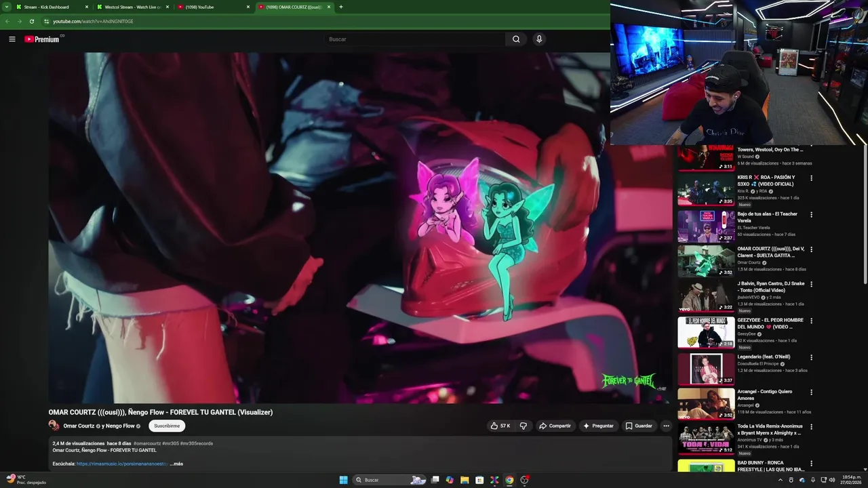
Task: Go to YouTube Premium home via logo
Action: [x=43, y=39]
